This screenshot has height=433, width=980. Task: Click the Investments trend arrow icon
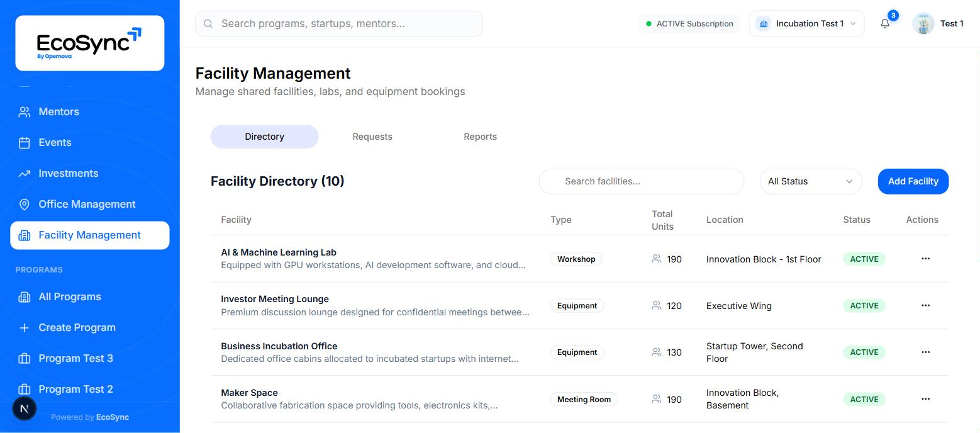click(x=25, y=174)
